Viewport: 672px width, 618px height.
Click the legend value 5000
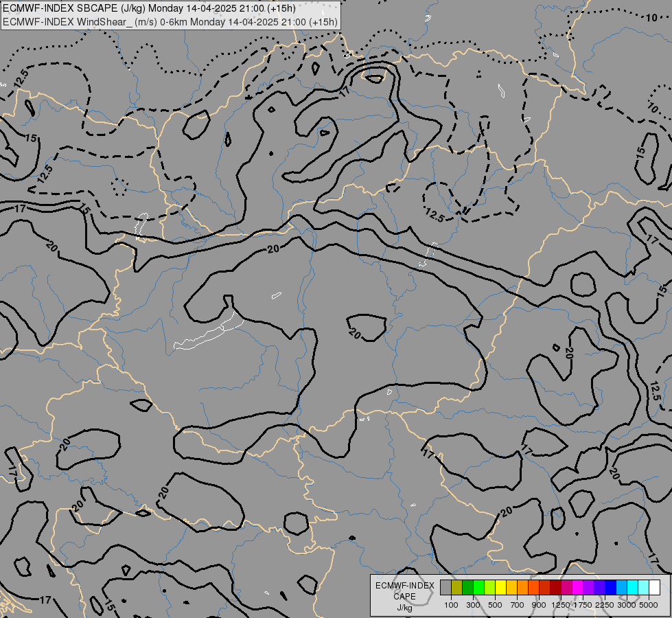(x=649, y=605)
